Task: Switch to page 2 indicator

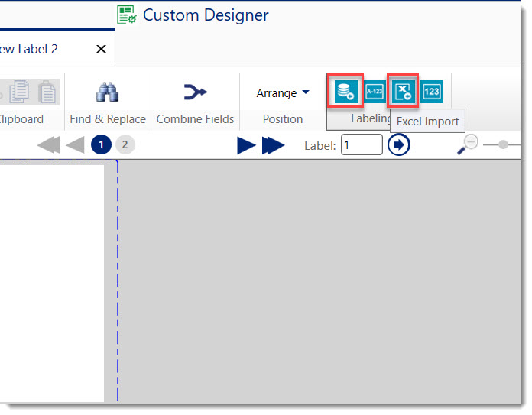Action: (125, 145)
